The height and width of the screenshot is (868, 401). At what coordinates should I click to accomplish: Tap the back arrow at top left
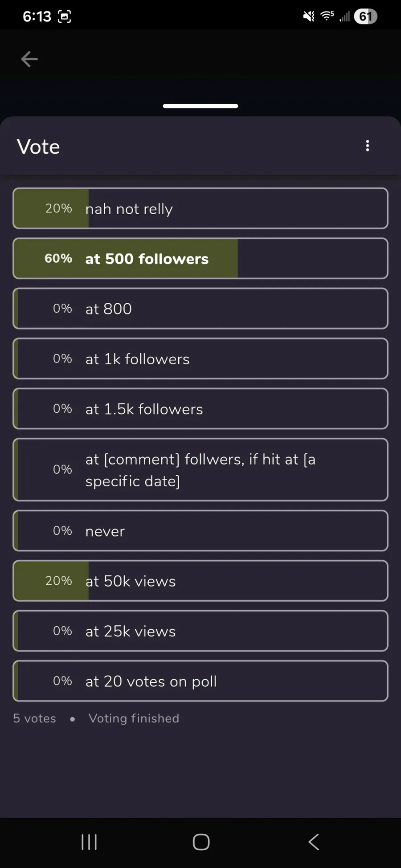(29, 59)
